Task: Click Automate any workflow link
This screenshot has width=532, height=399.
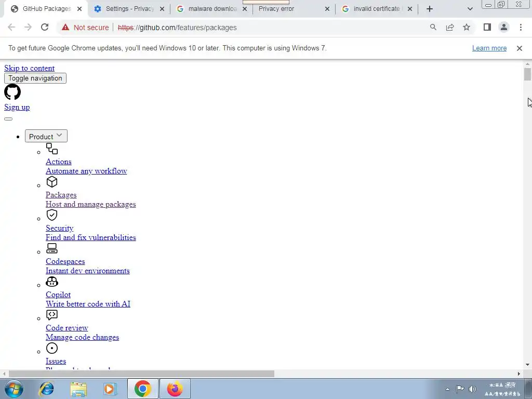Action: click(86, 171)
